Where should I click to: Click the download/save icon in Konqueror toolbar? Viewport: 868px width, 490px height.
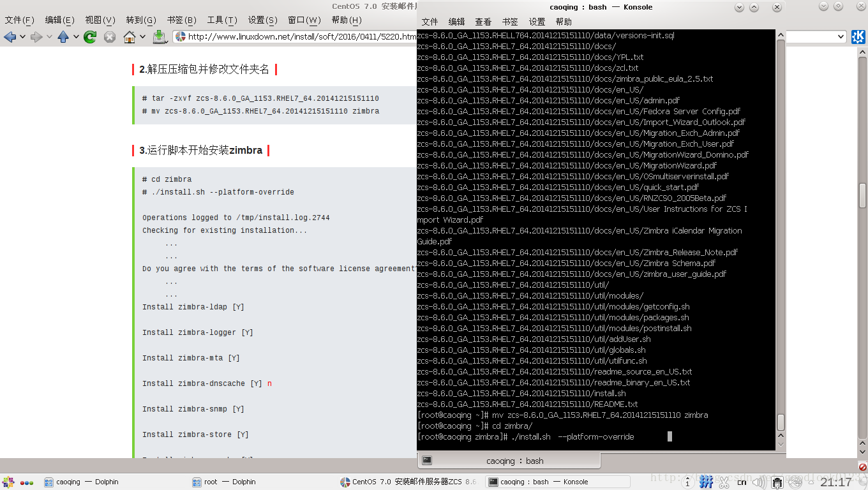[160, 37]
